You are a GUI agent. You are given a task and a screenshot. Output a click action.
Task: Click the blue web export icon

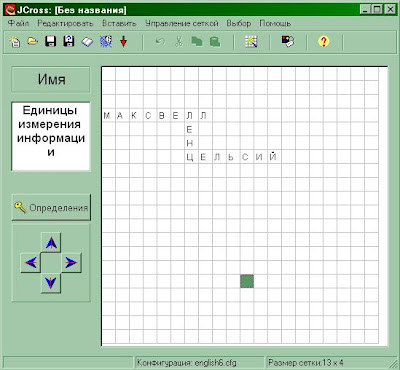coord(106,42)
